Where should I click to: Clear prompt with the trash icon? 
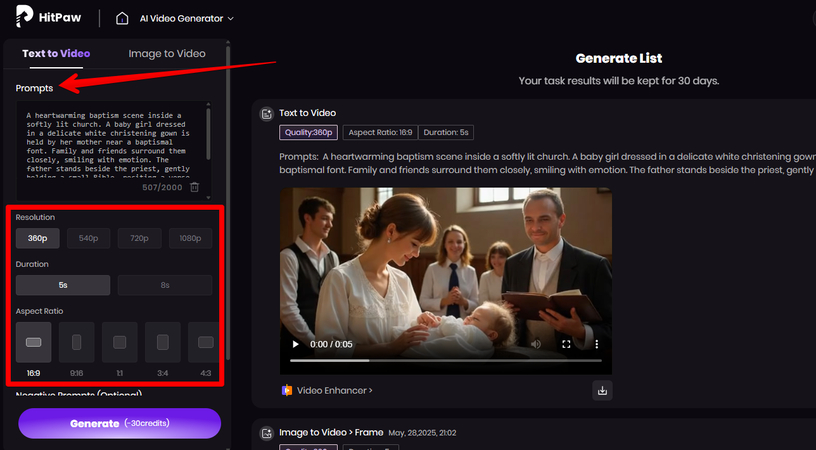(195, 187)
